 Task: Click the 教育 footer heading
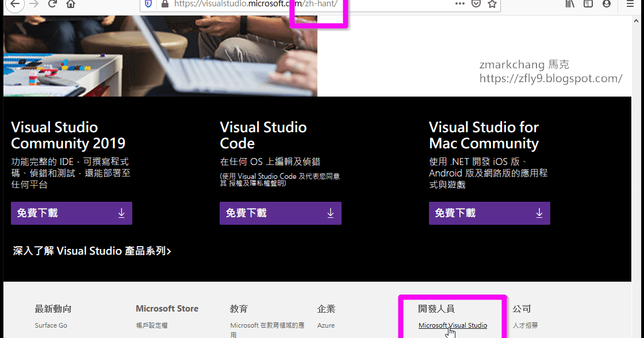point(239,309)
